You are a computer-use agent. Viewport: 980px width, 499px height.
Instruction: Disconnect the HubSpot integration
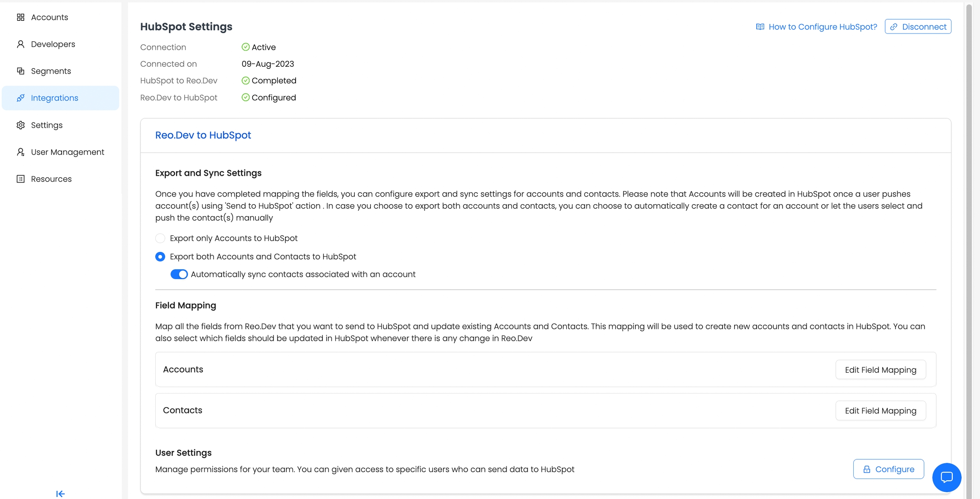click(918, 27)
